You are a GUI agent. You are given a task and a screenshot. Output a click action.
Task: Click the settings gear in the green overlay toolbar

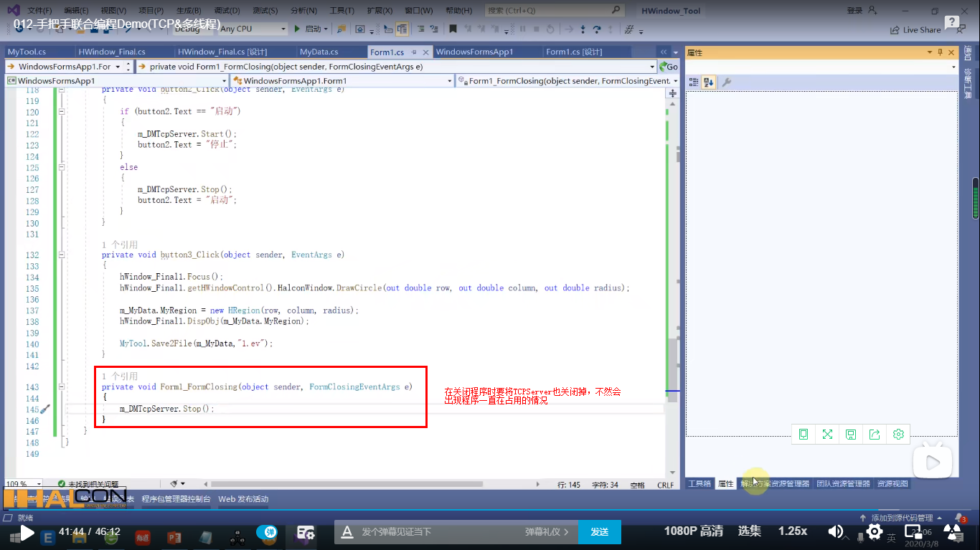[x=898, y=434]
